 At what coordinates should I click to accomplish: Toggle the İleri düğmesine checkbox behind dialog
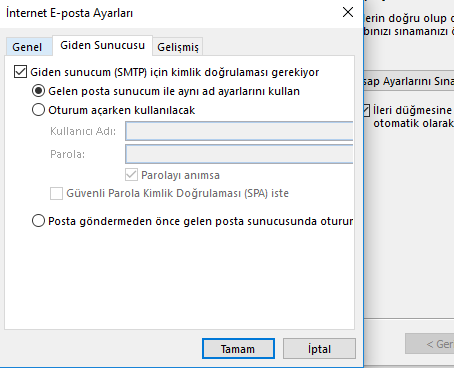pyautogui.click(x=367, y=110)
